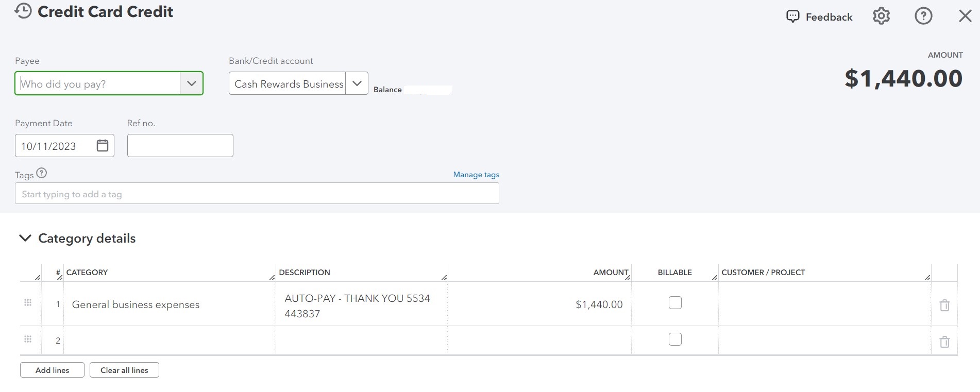
Task: Click the Tags help info icon
Action: coord(42,173)
